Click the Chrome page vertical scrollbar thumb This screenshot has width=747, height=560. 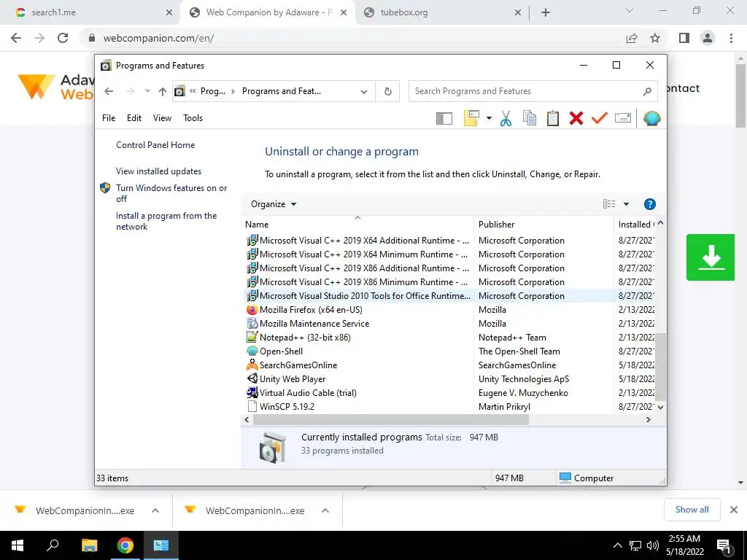[x=740, y=96]
